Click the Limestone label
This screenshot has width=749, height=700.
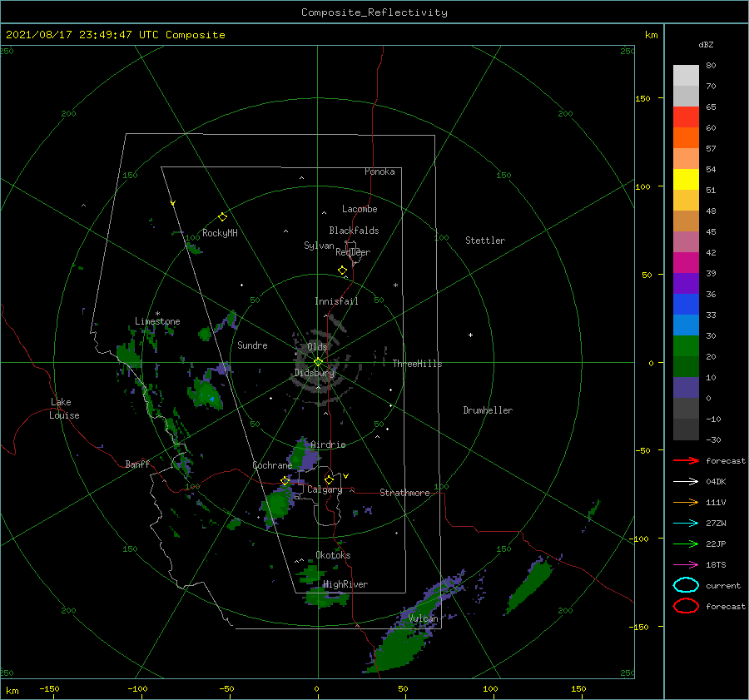coord(157,321)
